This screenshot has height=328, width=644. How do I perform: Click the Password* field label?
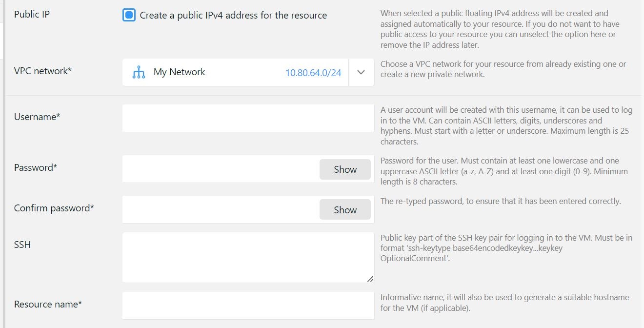click(36, 167)
